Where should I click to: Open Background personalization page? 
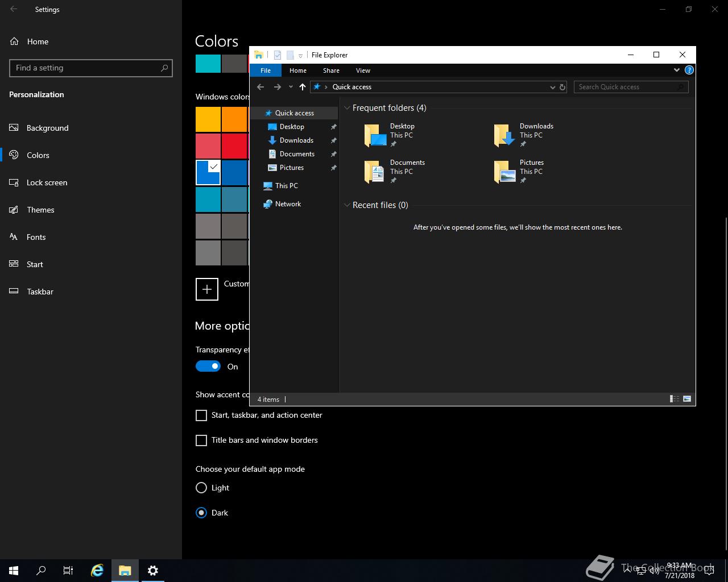click(x=91, y=128)
